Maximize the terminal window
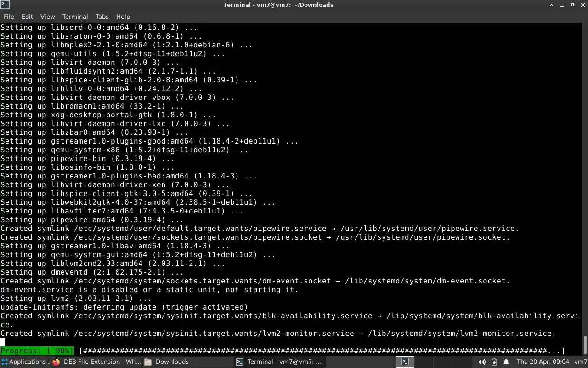The height and width of the screenshot is (368, 588). click(572, 5)
